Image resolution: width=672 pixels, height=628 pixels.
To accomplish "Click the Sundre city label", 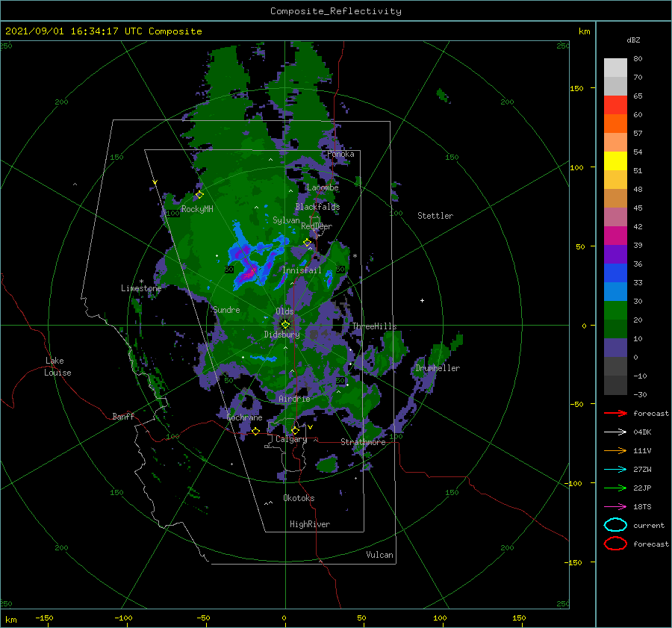I will pyautogui.click(x=227, y=309).
